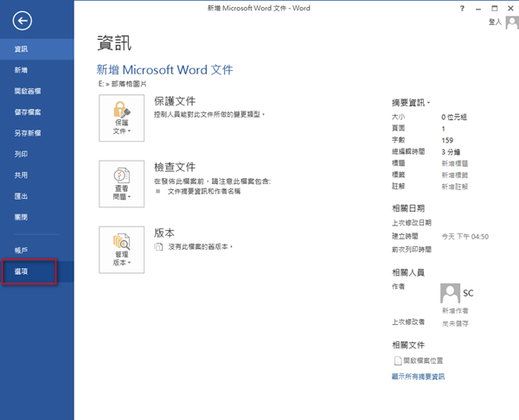Click the 文件摘要資訊和作者名稱 list item
This screenshot has width=519, height=420.
pos(204,191)
